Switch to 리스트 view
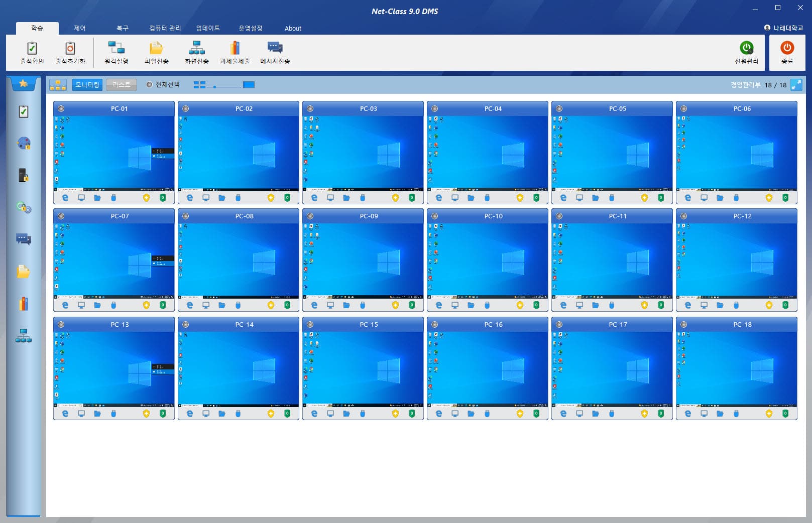This screenshot has height=523, width=812. [x=122, y=85]
